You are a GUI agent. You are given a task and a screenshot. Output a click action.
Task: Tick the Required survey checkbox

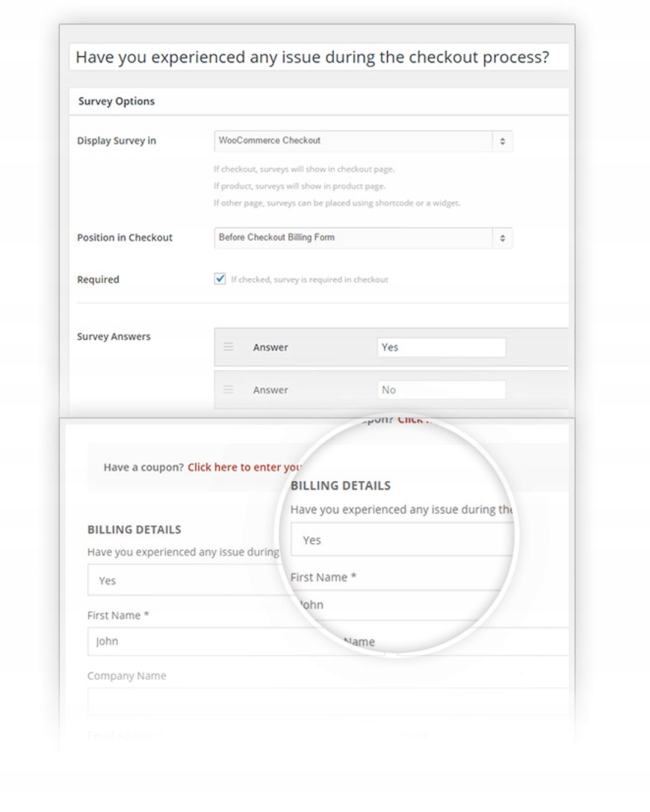[x=220, y=279]
